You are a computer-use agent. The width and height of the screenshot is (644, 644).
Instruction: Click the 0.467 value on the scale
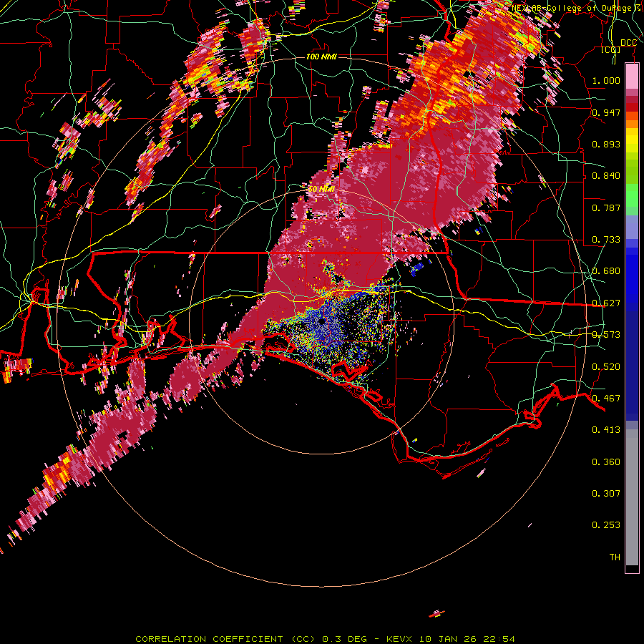click(x=606, y=399)
